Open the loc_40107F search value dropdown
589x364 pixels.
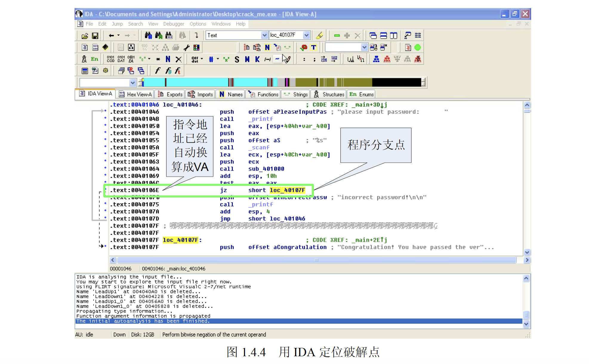306,36
